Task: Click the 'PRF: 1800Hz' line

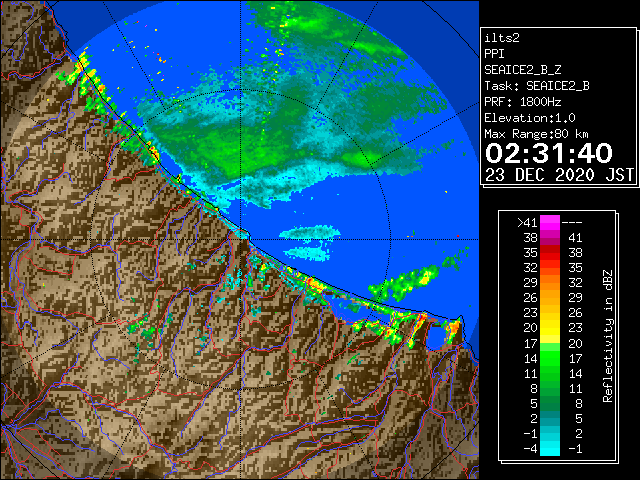Action: tap(522, 102)
